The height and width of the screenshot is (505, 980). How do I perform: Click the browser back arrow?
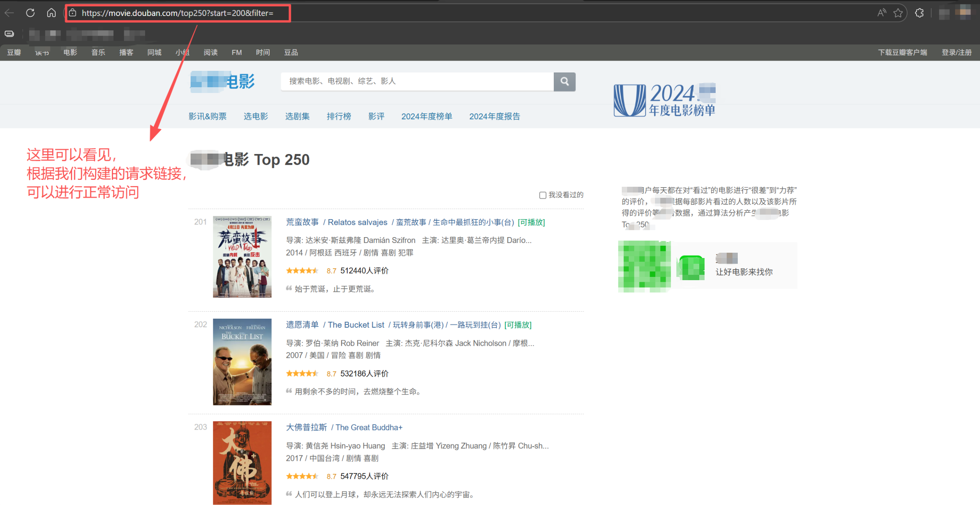click(9, 13)
